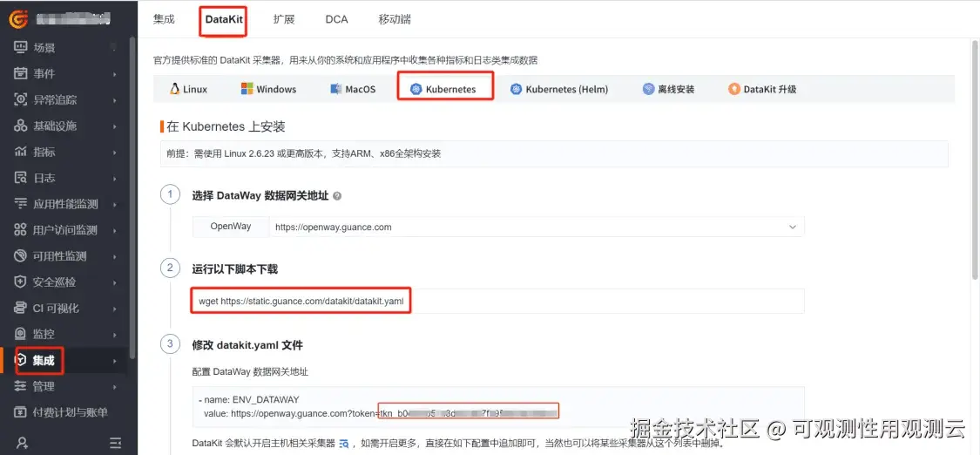Screen dimensions: 980x455
Task: Collapse the sidebar with the menu icon
Action: [x=116, y=443]
